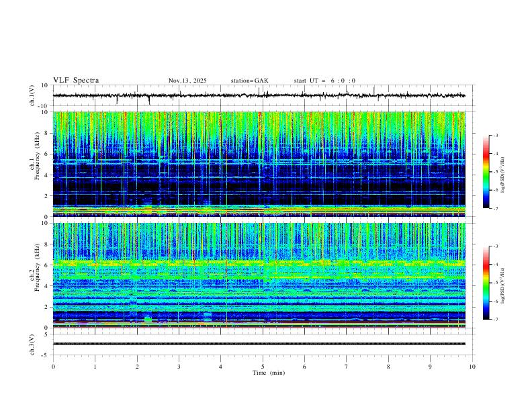Click the ch.1 voltage waveform trace
This screenshot has width=532, height=411.
[259, 95]
